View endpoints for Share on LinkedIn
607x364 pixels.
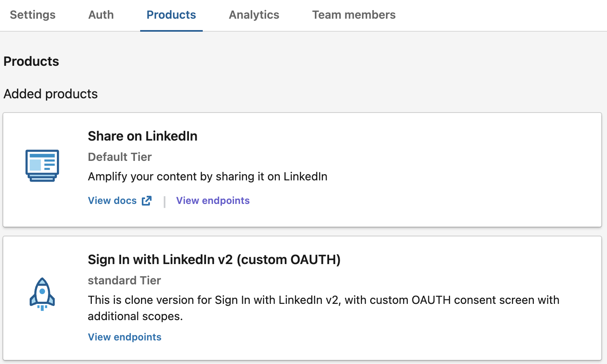pyautogui.click(x=213, y=201)
